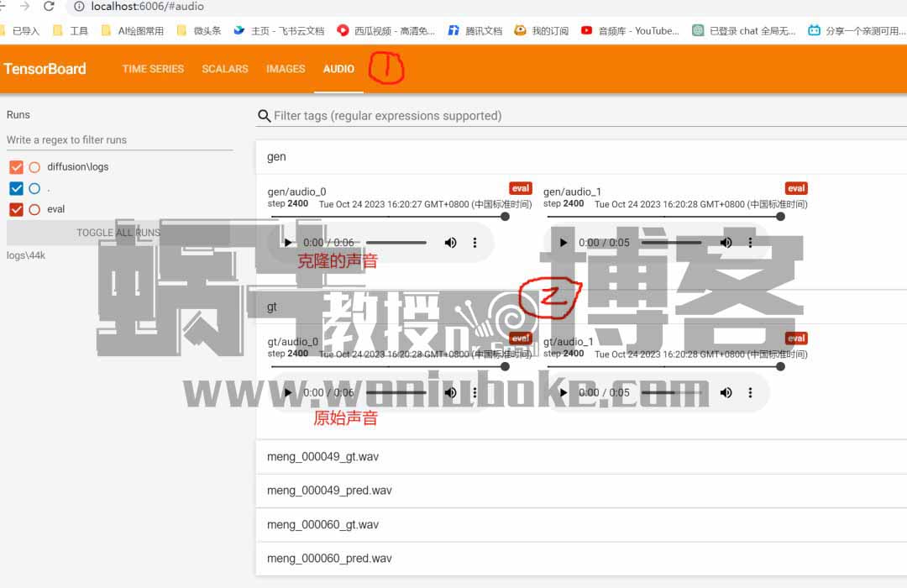The width and height of the screenshot is (907, 588).
Task: Expand the meng_000049_gt.wav section
Action: 322,457
